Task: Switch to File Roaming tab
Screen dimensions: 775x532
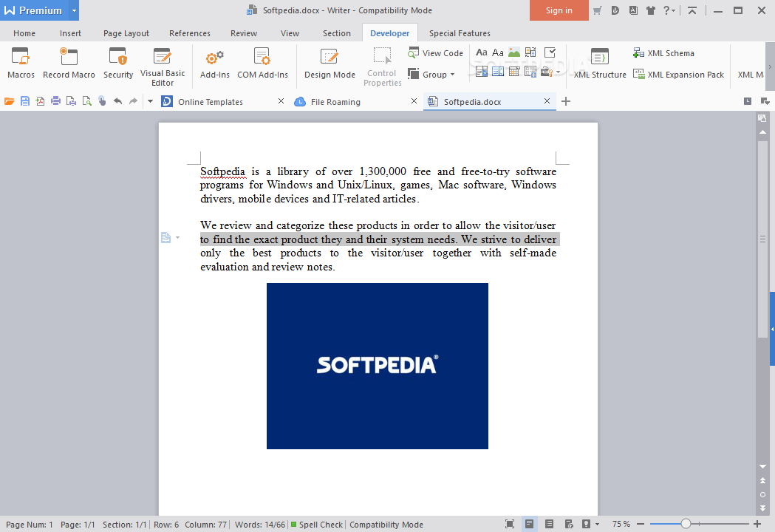Action: [x=335, y=102]
